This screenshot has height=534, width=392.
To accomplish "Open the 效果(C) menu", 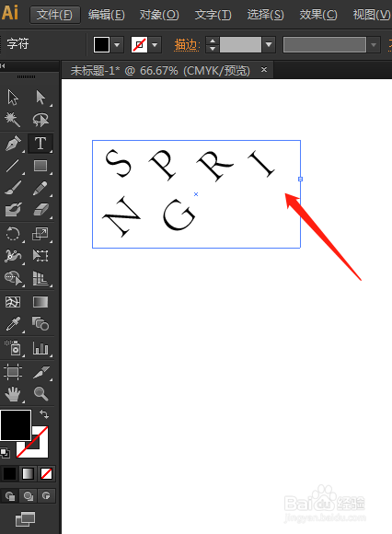I will (x=318, y=15).
